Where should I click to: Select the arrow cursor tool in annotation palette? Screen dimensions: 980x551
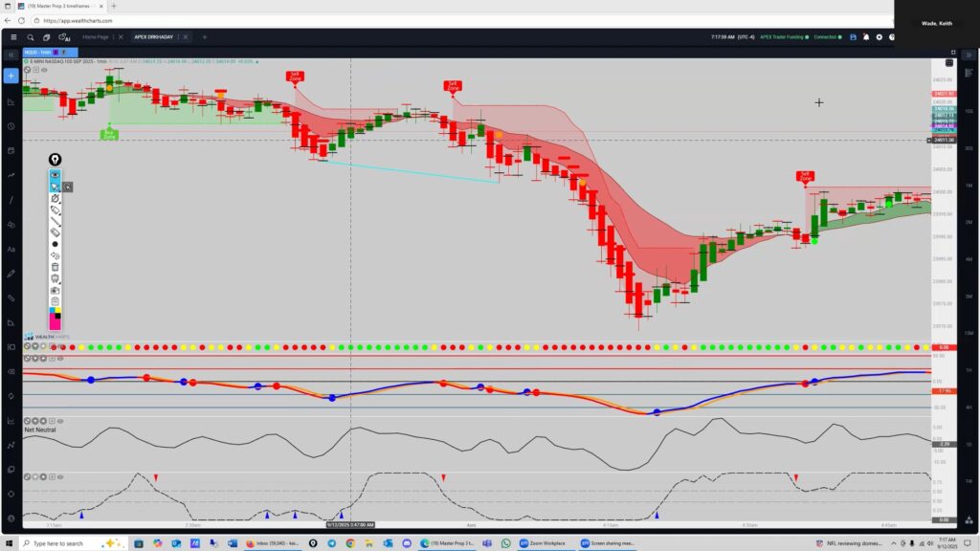[56, 187]
